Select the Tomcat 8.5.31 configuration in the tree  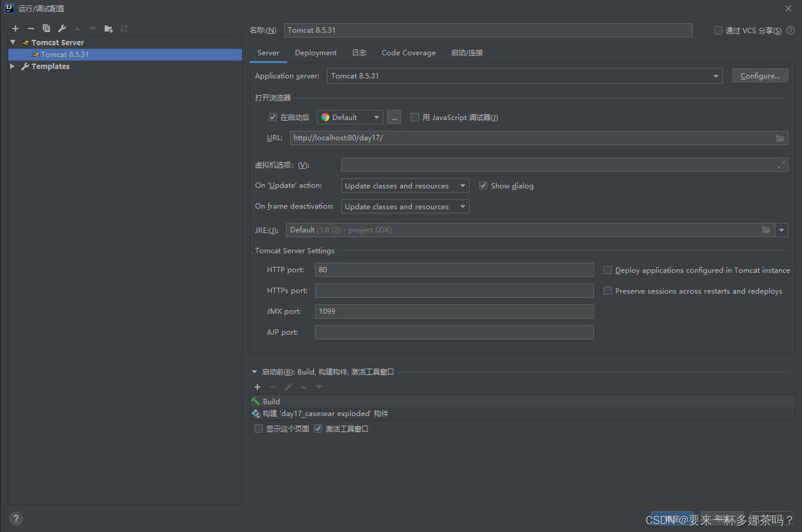(x=125, y=55)
